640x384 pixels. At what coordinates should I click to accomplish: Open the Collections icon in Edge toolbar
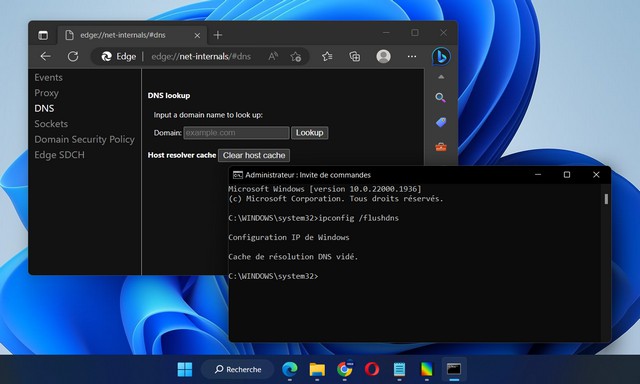[355, 56]
